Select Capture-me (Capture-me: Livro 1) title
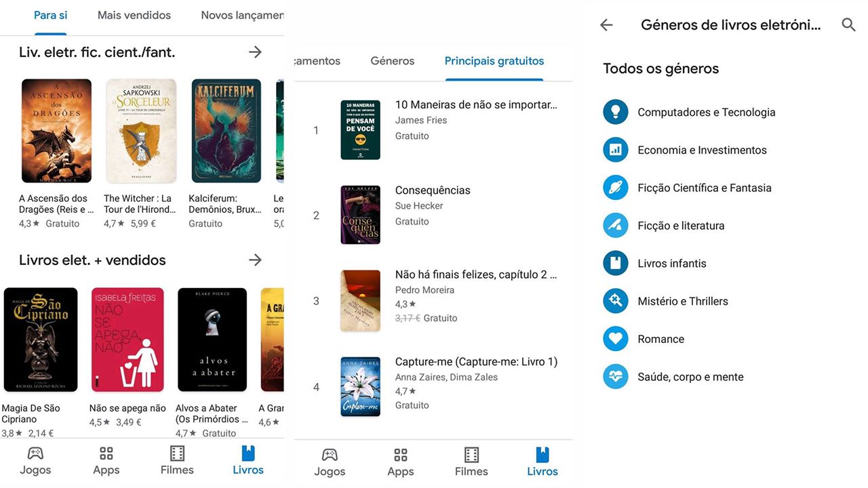 476,362
